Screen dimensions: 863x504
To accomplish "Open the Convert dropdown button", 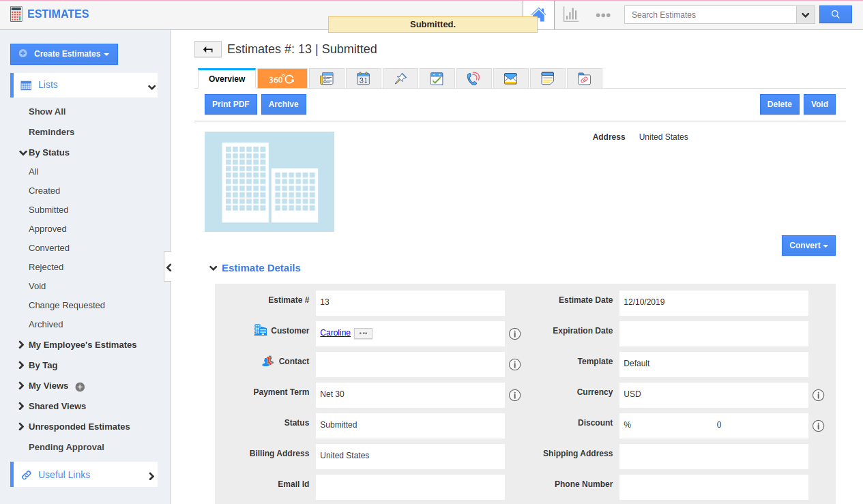I will pos(808,246).
